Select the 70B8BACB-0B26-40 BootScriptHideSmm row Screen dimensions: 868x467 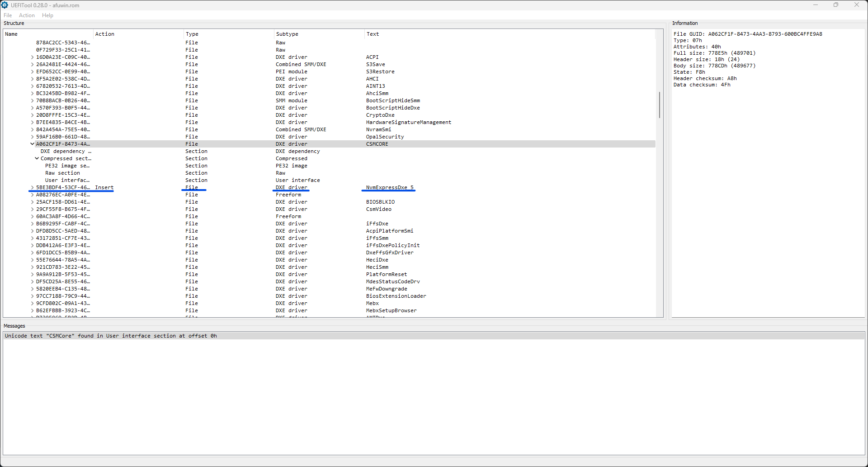[x=329, y=100]
